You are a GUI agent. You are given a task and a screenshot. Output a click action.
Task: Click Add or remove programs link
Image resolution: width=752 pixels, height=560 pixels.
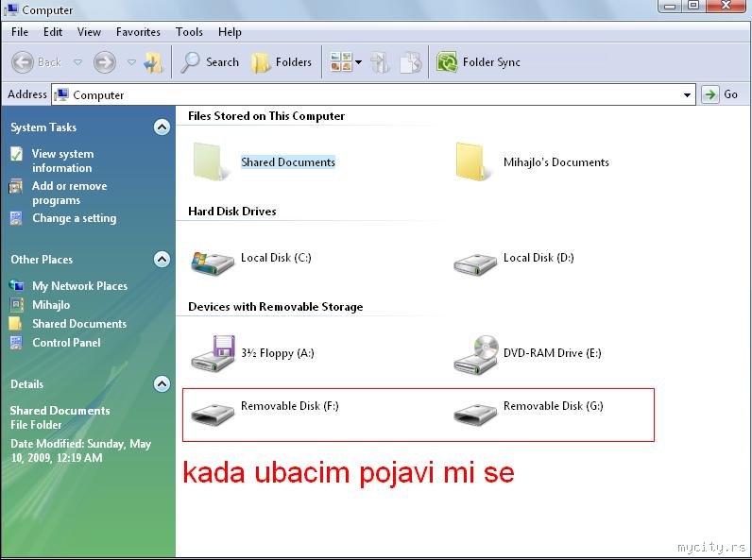(x=70, y=193)
